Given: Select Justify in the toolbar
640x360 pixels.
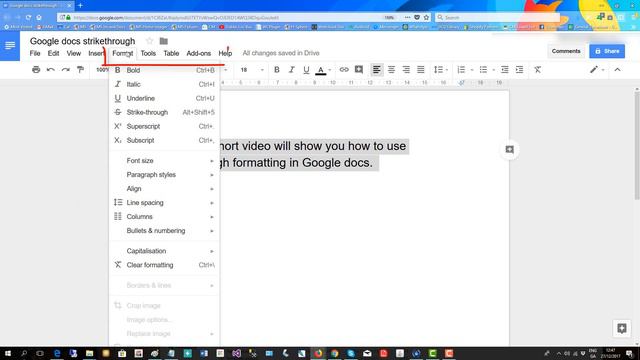Looking at the screenshot, I should pyautogui.click(x=421, y=70).
